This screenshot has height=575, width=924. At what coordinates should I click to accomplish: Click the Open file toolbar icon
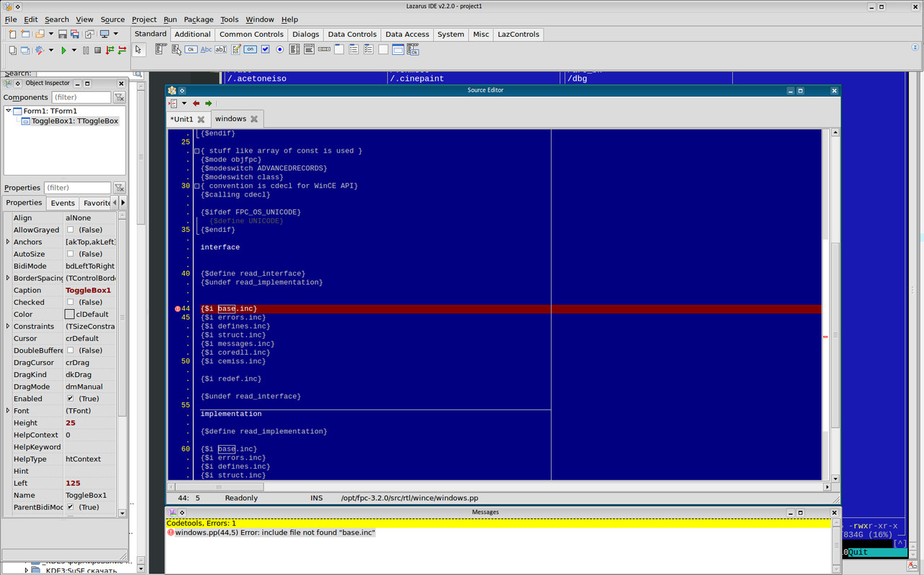(x=39, y=34)
